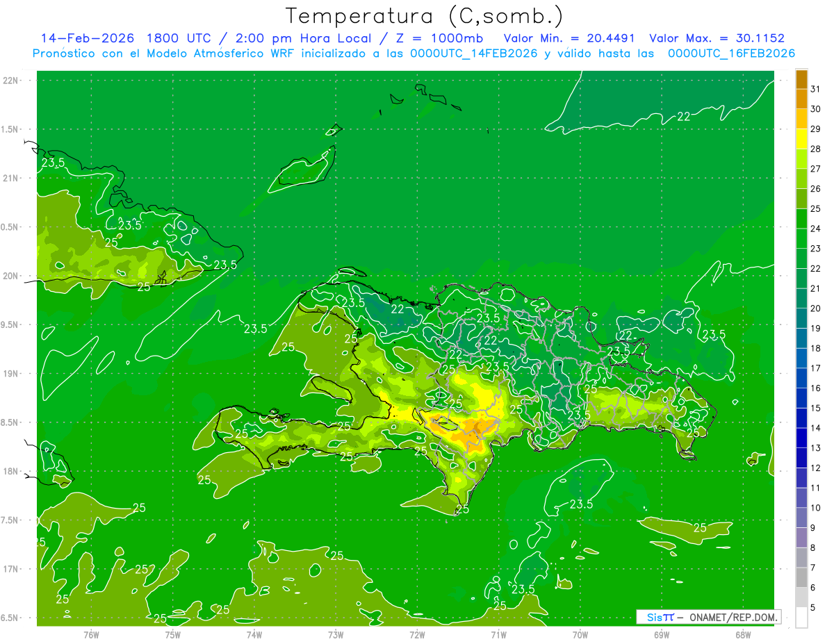This screenshot has height=644, width=834.
Task: Click the '68W' longitude axis label
Action: point(742,634)
